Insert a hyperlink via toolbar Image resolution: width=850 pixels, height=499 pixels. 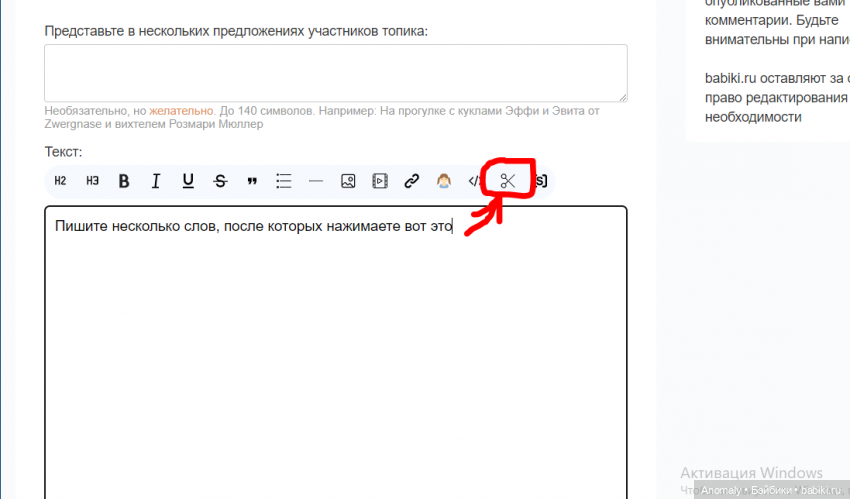tap(411, 181)
